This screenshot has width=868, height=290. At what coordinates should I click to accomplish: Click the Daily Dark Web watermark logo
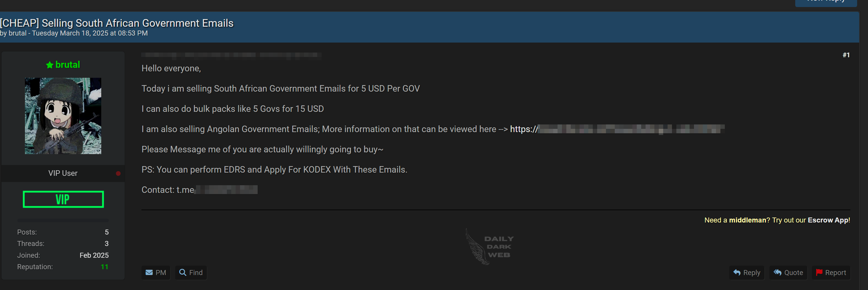pos(489,247)
